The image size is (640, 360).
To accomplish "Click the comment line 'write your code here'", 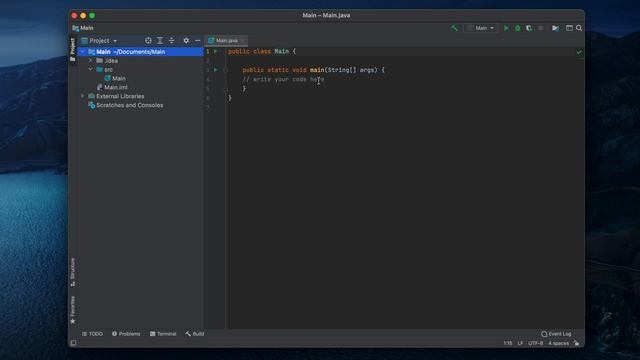I will pos(283,79).
